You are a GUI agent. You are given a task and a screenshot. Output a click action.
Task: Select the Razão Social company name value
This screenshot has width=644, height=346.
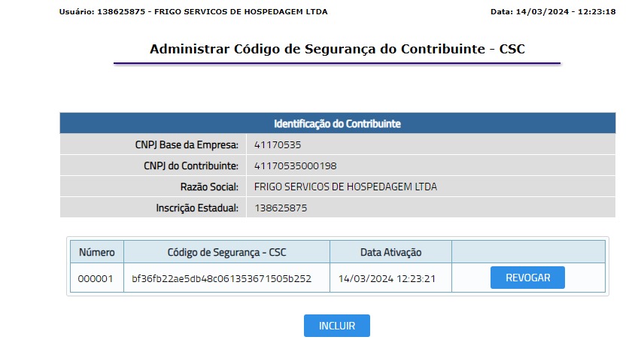pyautogui.click(x=345, y=187)
